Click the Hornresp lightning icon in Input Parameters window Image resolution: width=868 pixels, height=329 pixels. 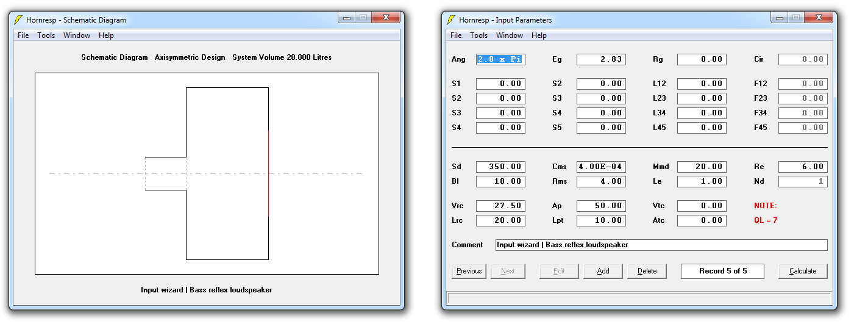tap(450, 20)
